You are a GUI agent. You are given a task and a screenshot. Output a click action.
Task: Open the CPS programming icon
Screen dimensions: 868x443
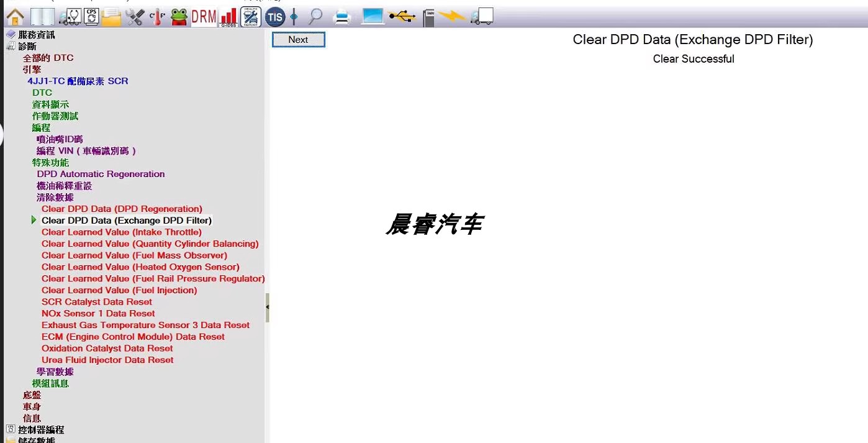91,17
